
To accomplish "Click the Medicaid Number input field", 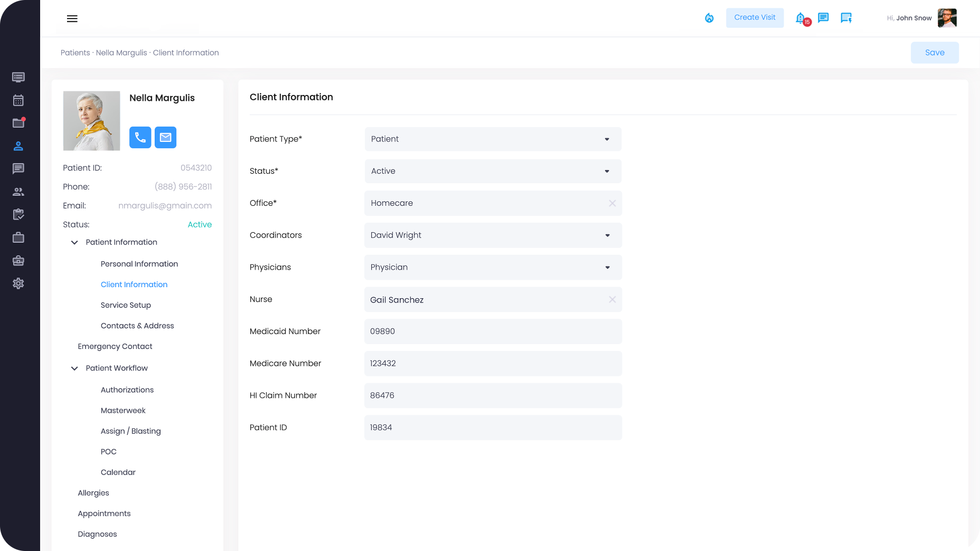I will (492, 331).
